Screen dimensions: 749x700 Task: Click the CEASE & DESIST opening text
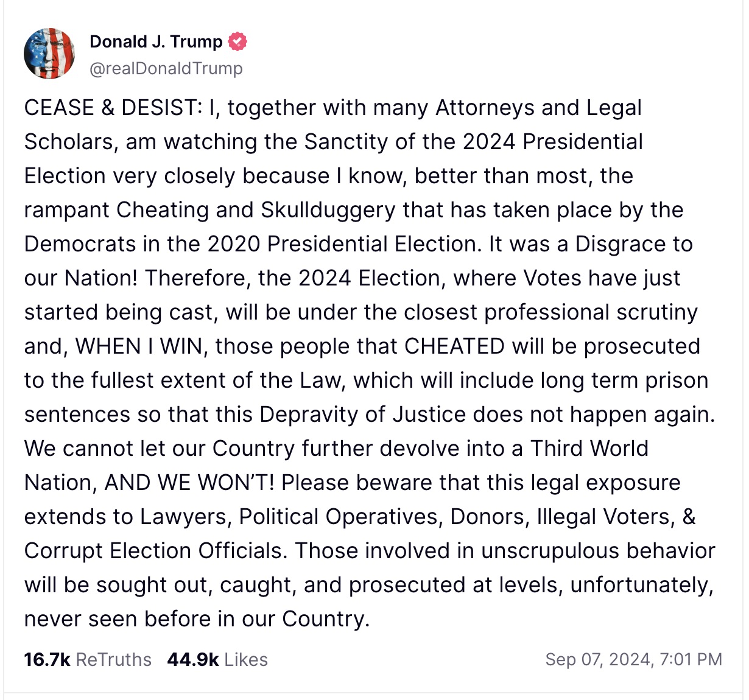pyautogui.click(x=111, y=108)
